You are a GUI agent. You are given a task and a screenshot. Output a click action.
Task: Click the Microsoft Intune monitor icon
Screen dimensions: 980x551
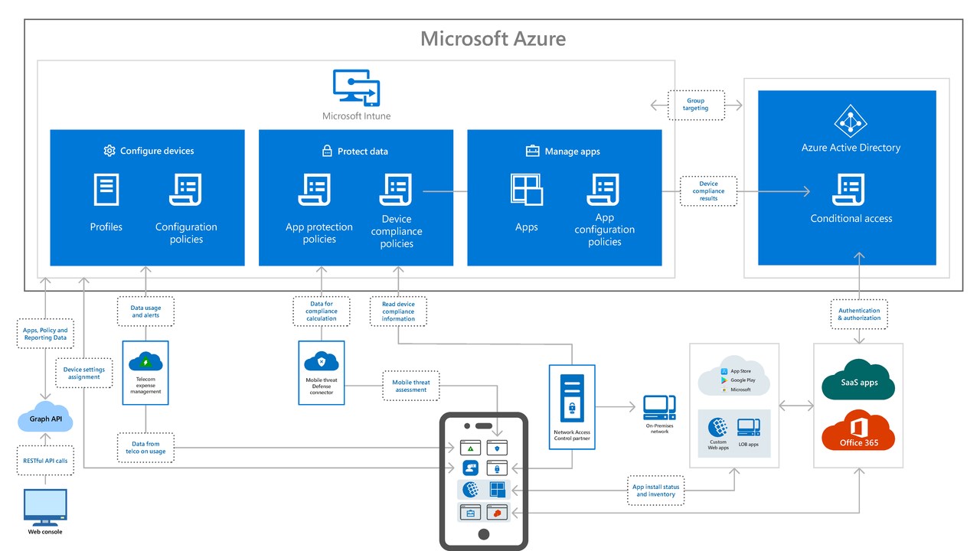[357, 88]
